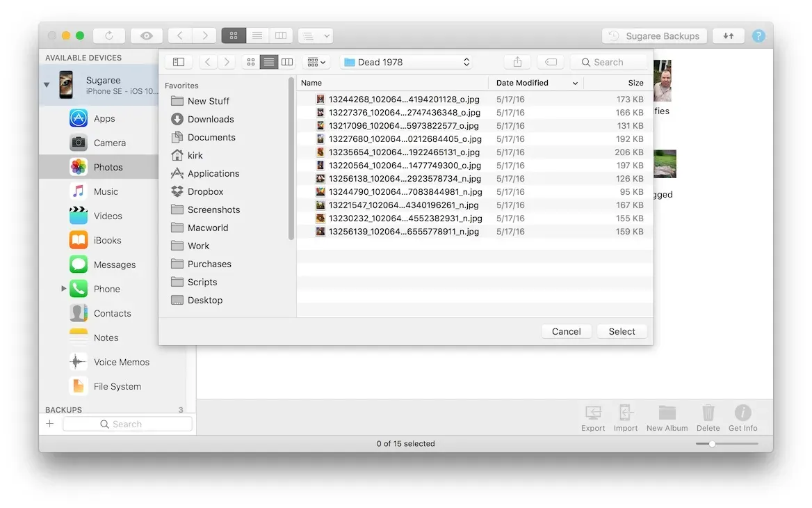Screen dimensions: 812x508
Task: Click the New Album icon
Action: (x=666, y=417)
